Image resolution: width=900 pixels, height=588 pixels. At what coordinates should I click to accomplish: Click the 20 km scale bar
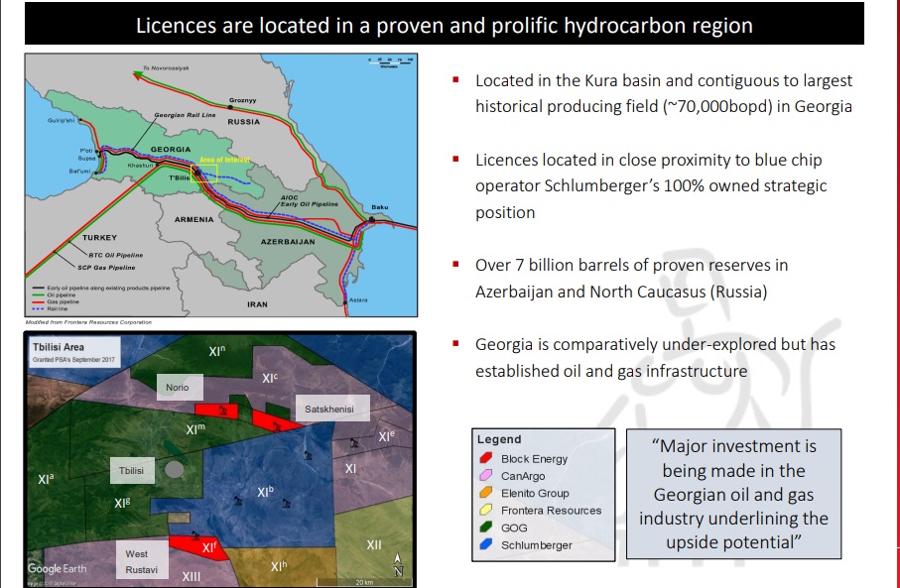[364, 582]
